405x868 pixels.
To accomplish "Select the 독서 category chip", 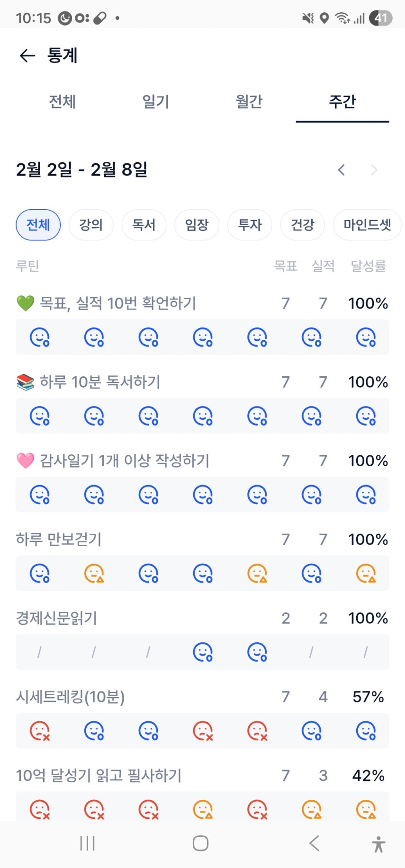I will pyautogui.click(x=144, y=225).
